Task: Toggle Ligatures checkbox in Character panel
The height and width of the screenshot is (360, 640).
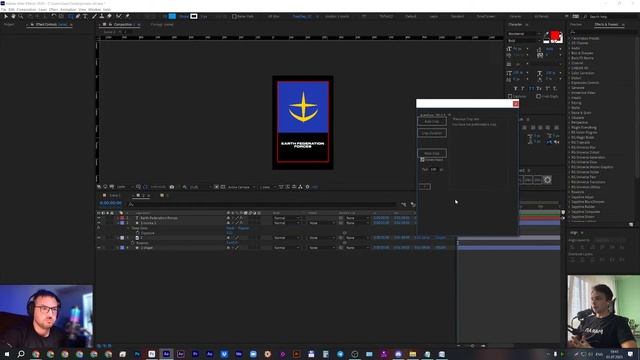Action: tap(510, 96)
